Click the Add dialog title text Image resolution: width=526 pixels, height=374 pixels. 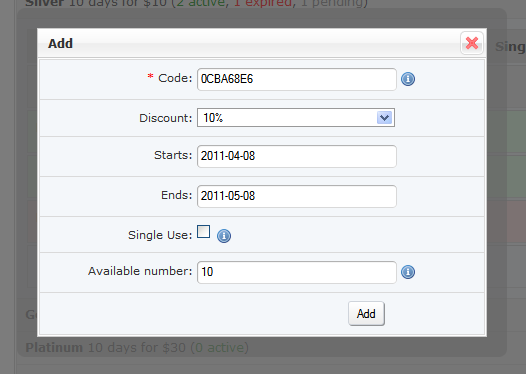coord(60,43)
